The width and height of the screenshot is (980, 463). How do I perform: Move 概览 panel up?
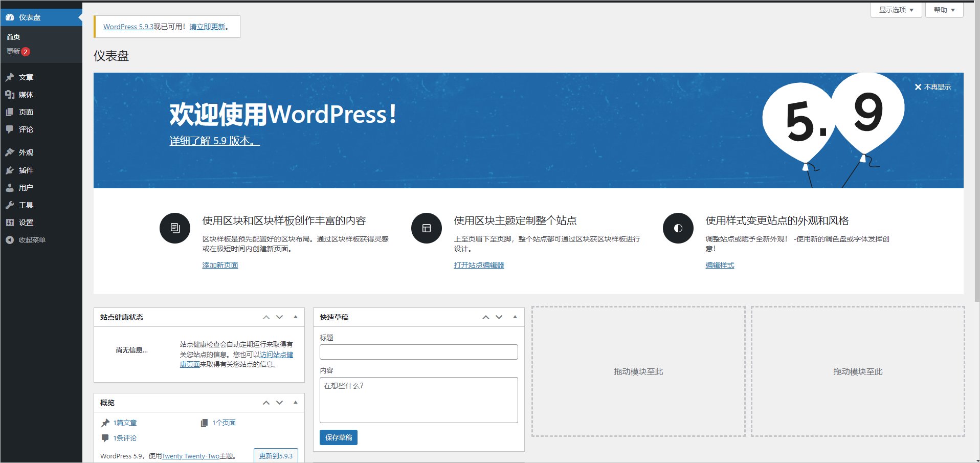coord(266,403)
